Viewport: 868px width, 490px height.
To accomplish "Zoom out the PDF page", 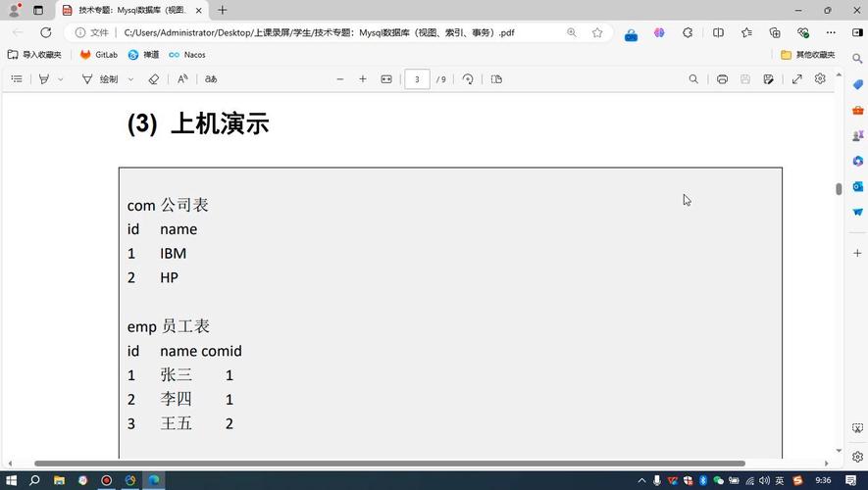I will 340,79.
